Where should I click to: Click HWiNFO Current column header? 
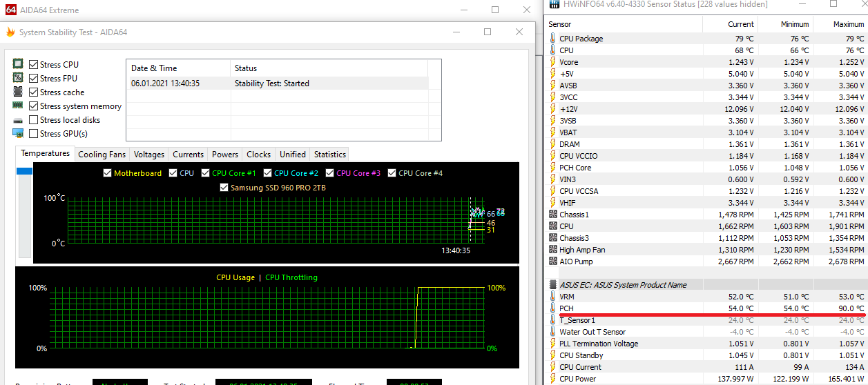click(730, 24)
